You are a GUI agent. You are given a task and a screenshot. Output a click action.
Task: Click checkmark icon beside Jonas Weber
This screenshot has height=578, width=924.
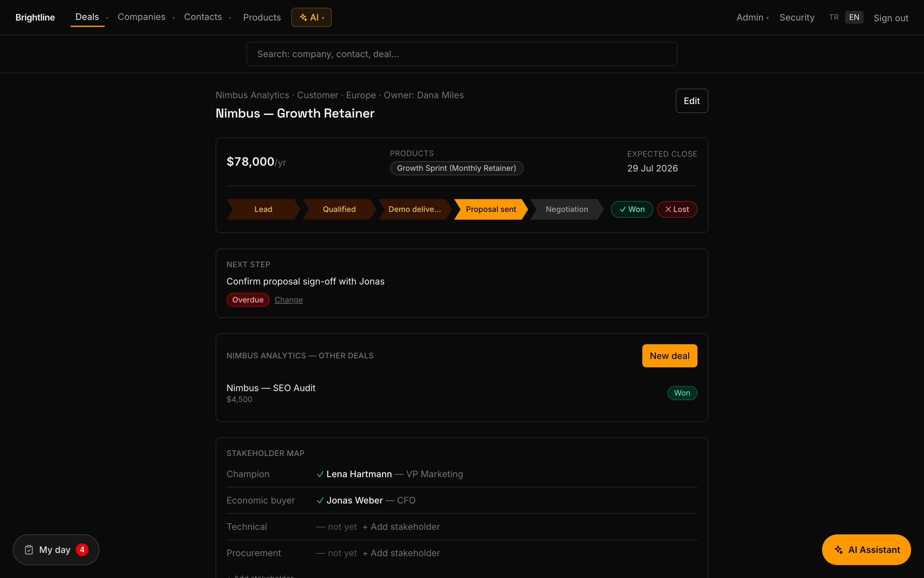(320, 500)
